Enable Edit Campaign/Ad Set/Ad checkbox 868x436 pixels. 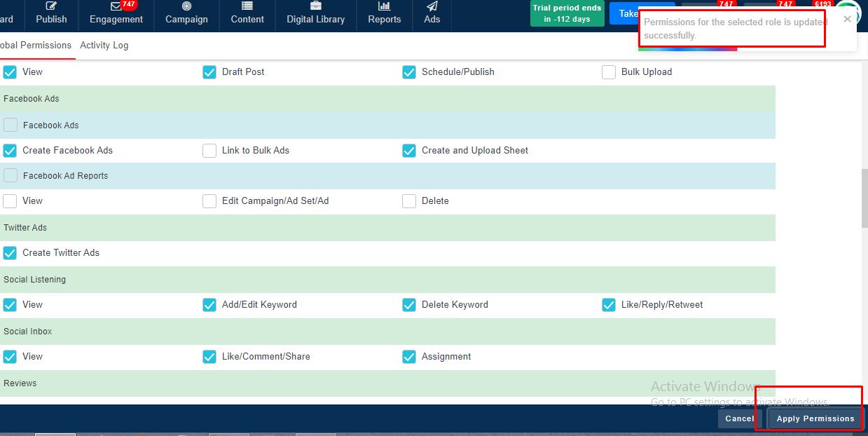click(209, 201)
